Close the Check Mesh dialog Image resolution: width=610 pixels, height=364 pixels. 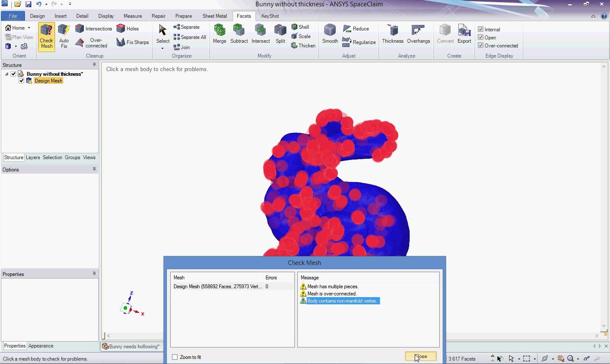click(x=421, y=356)
